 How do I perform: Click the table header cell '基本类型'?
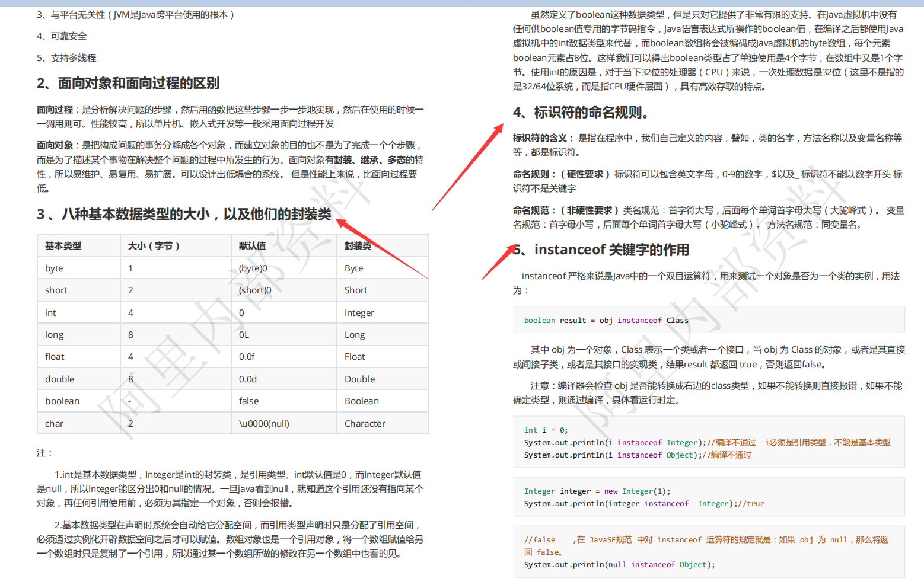click(62, 245)
